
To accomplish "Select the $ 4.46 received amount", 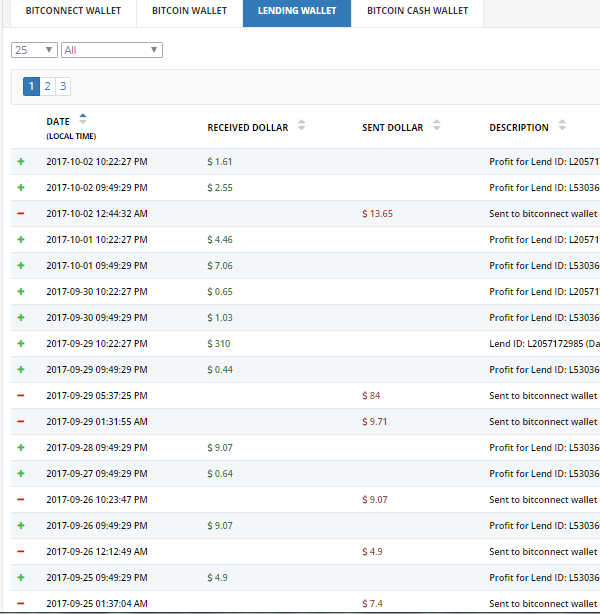I will (x=220, y=240).
